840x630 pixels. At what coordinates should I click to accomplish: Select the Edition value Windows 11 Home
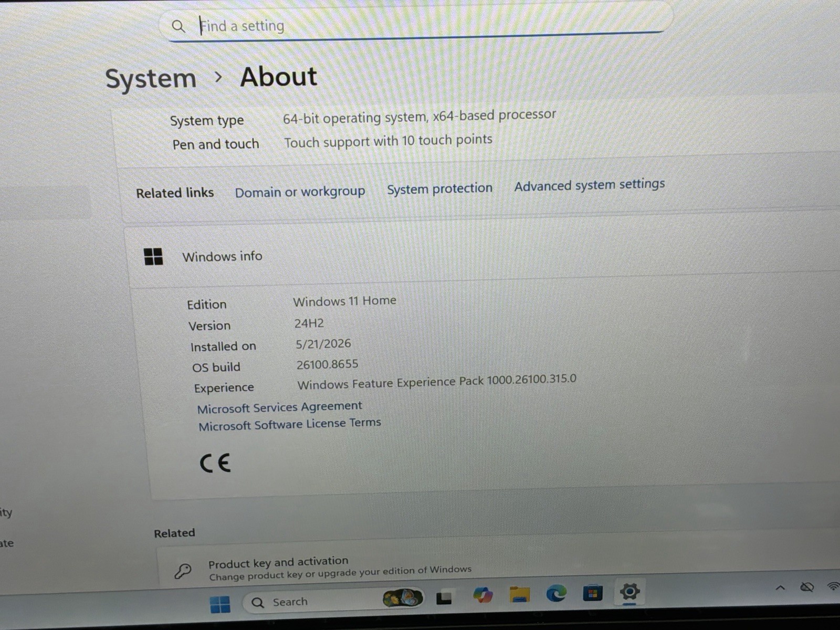(x=344, y=301)
